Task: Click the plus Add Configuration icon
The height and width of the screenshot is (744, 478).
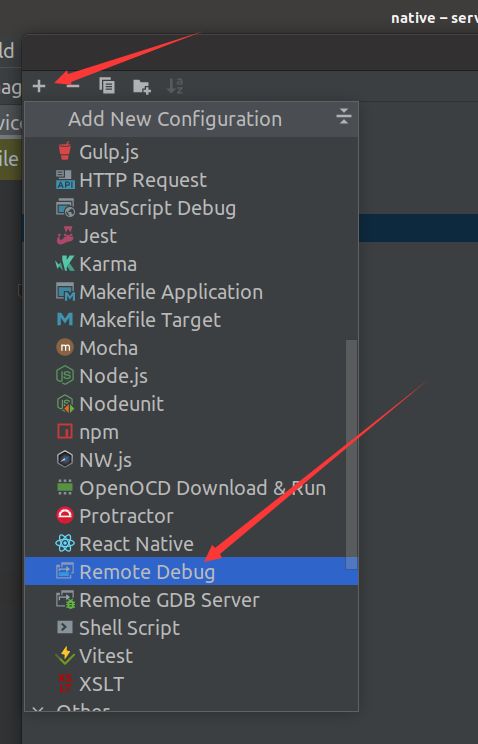Action: (39, 86)
